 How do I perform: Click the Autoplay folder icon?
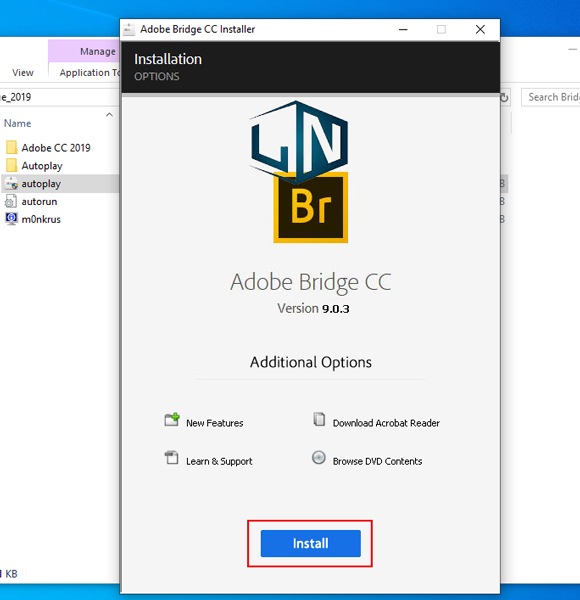(x=11, y=165)
